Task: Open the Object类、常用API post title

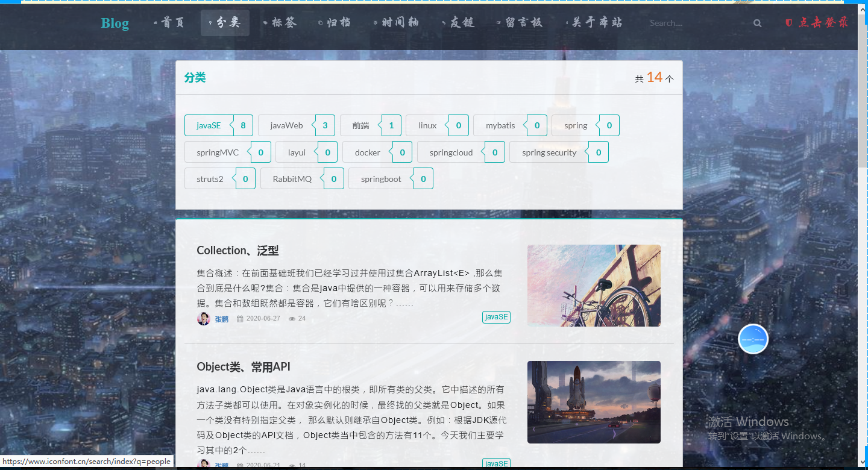Action: (x=244, y=367)
